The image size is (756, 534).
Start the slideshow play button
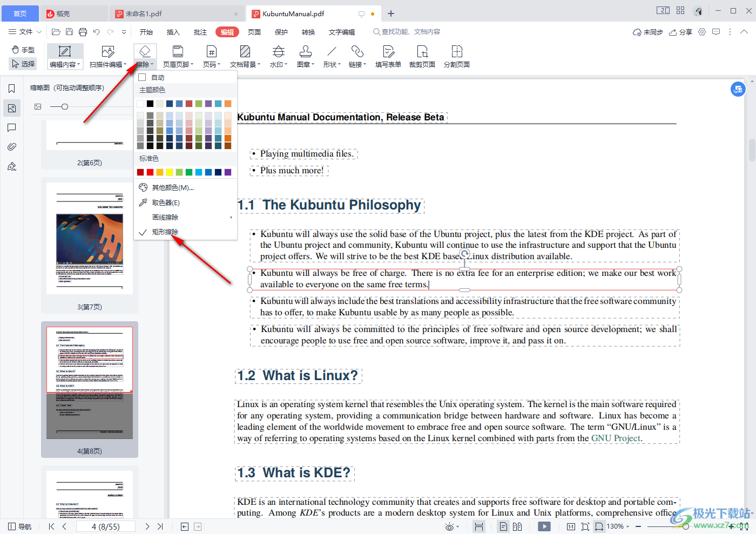click(544, 526)
